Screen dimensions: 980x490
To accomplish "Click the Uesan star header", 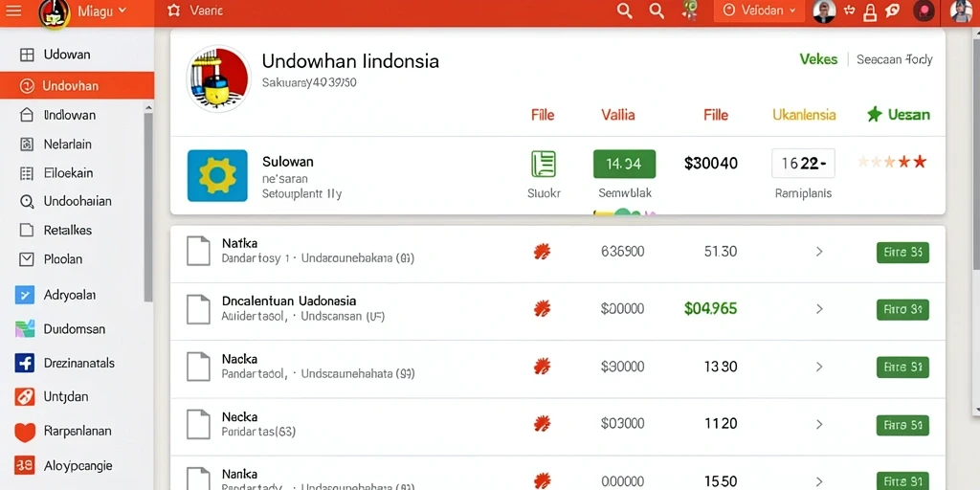I will coord(898,115).
